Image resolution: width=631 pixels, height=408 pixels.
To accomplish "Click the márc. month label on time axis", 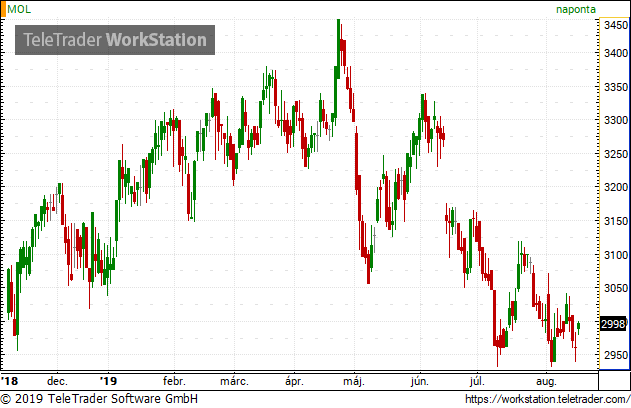I will 234,381.
